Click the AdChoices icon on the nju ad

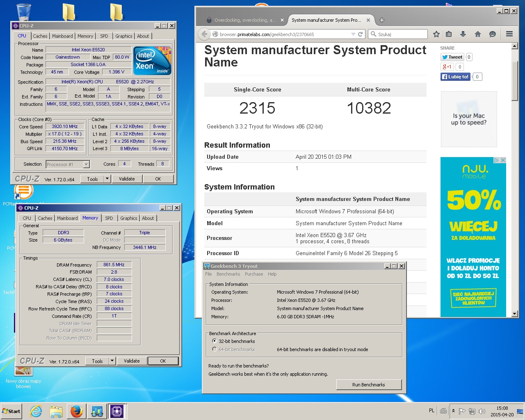496,160
